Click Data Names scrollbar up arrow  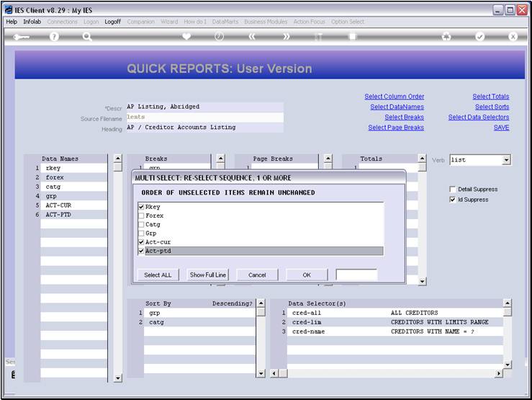point(118,159)
